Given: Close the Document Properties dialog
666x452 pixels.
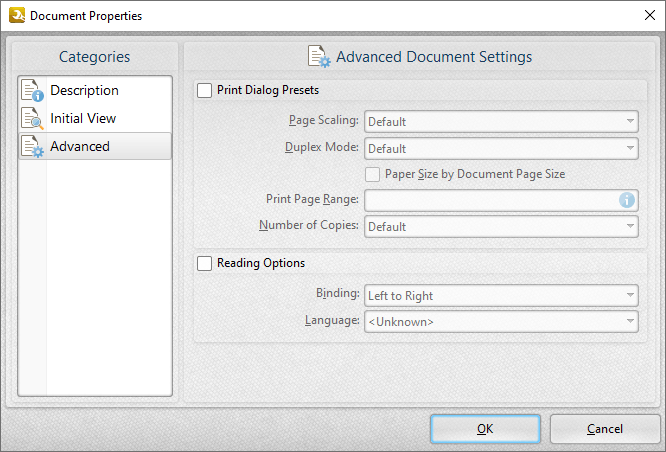Looking at the screenshot, I should (x=649, y=15).
